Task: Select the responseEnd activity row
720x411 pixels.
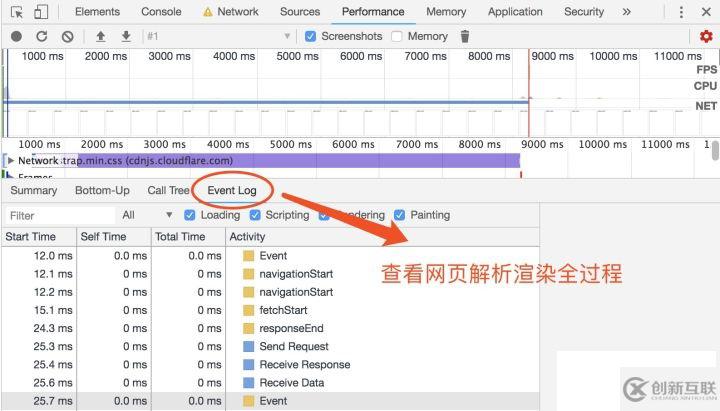Action: [270, 328]
